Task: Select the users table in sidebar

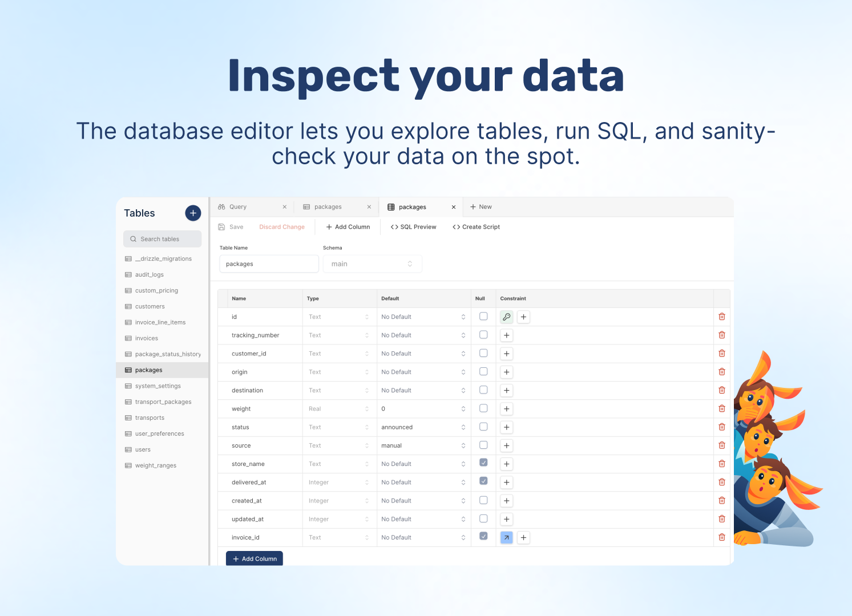Action: 163,449
